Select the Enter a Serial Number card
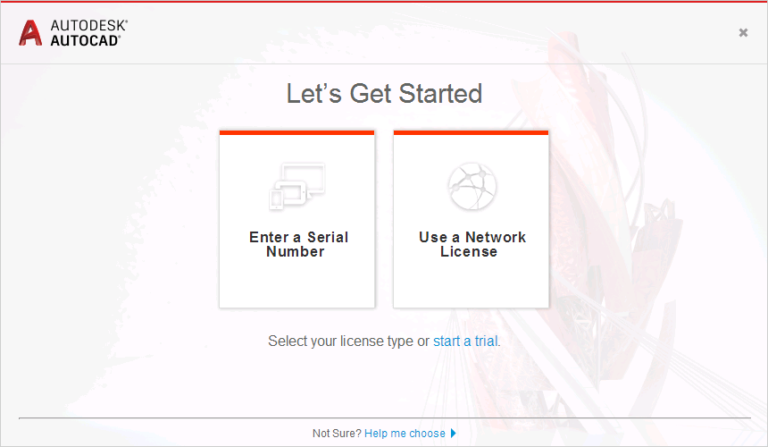768x447 pixels. [x=297, y=219]
